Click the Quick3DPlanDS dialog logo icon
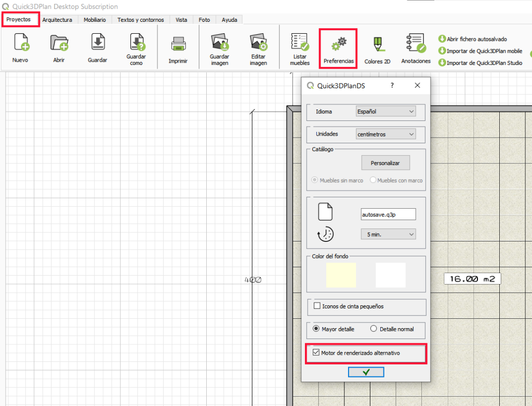This screenshot has height=406, width=532. [x=310, y=86]
